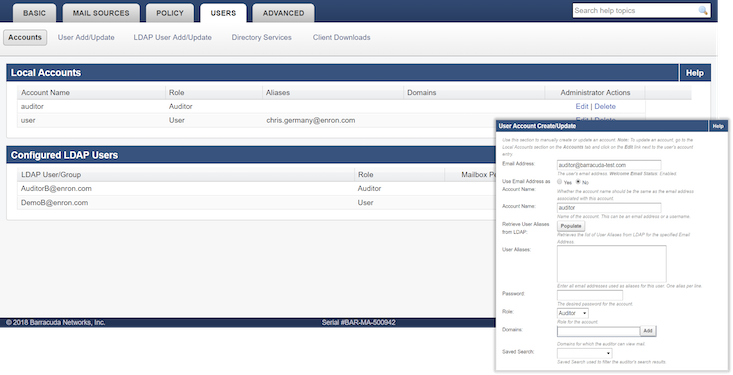Delete the auditor local account
The width and height of the screenshot is (733, 375).
605,107
